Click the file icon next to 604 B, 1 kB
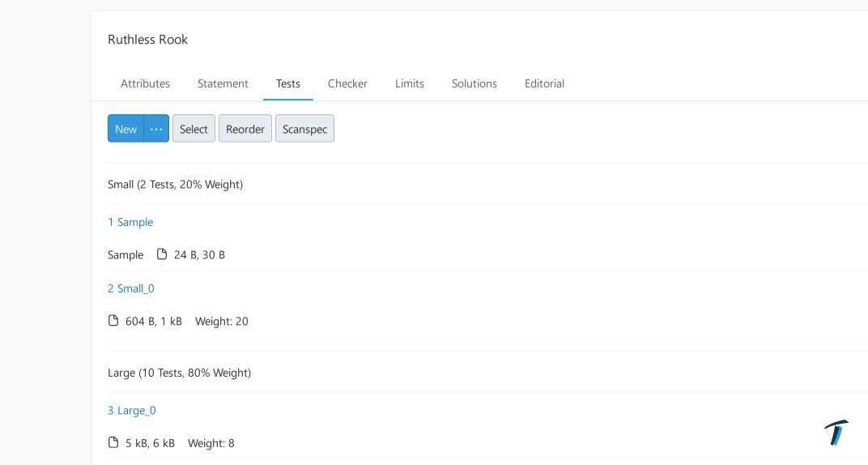Screen dimensions: 868x465 (x=113, y=321)
